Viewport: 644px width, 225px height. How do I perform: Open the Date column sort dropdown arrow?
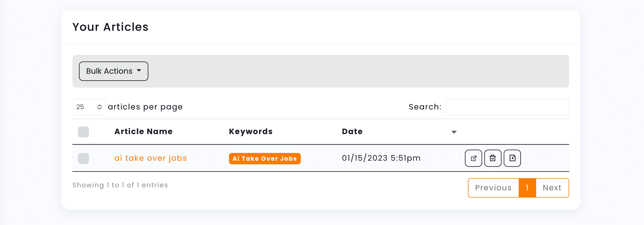pyautogui.click(x=454, y=132)
